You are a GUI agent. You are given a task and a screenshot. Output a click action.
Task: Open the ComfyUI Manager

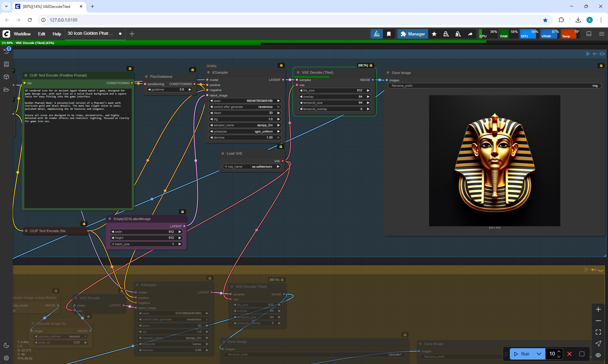point(413,34)
